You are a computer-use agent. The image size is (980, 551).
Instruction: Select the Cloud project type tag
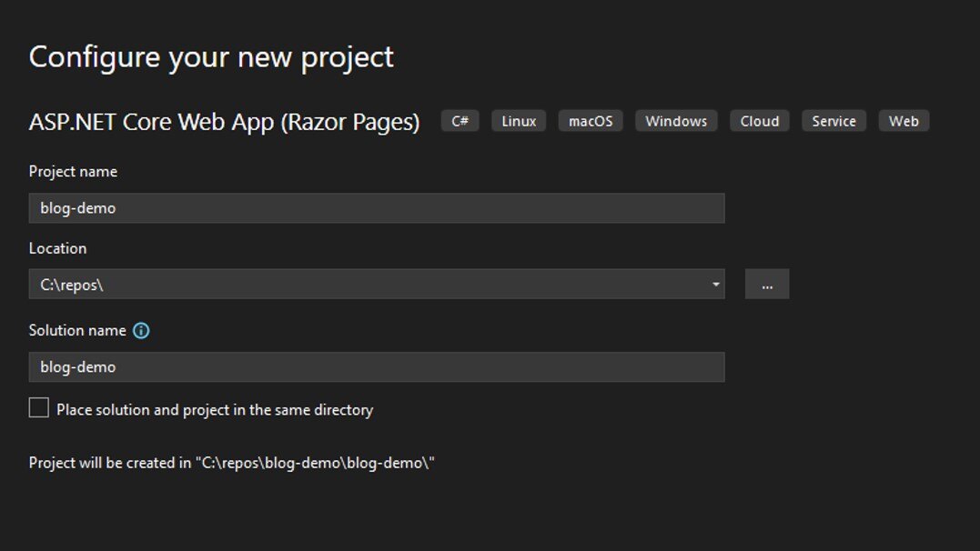759,121
